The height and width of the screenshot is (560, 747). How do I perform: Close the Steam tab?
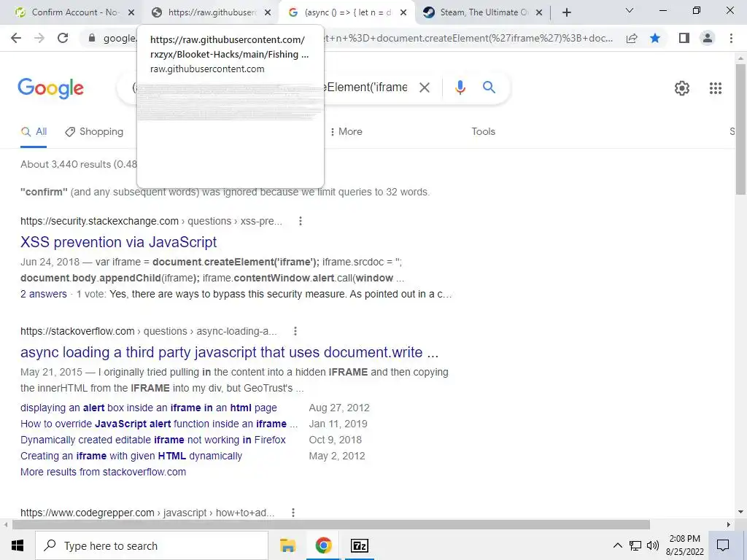point(539,13)
